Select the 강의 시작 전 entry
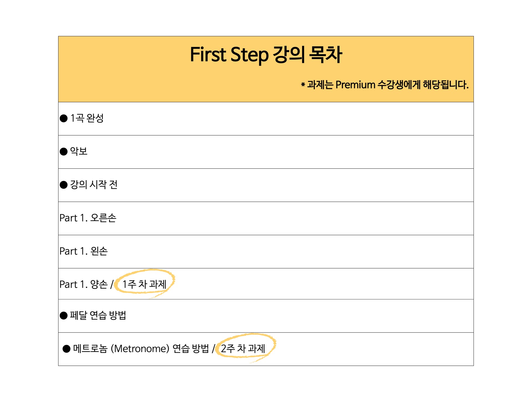532x403 pixels. [x=94, y=184]
